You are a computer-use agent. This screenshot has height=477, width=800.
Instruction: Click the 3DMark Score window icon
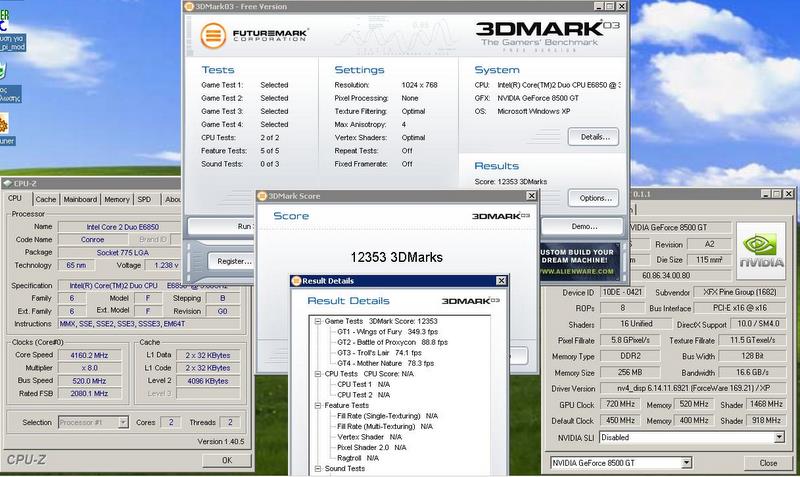262,196
